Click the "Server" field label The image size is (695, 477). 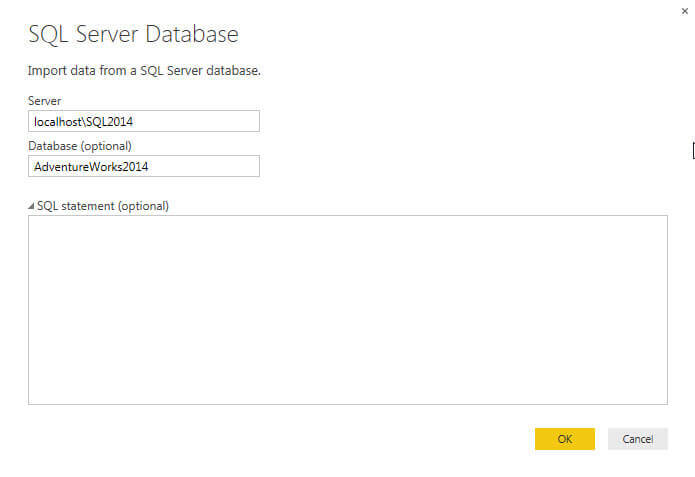[45, 101]
